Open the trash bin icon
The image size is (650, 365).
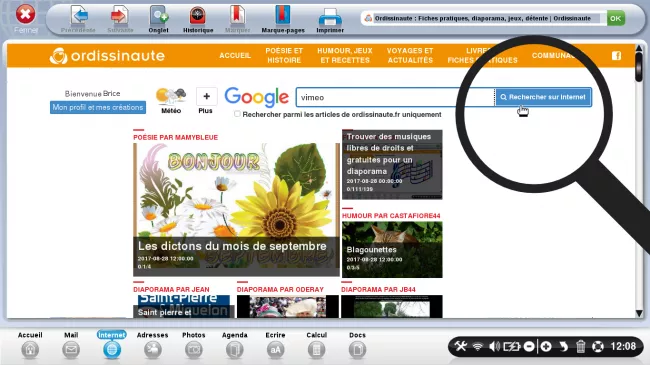pos(580,346)
